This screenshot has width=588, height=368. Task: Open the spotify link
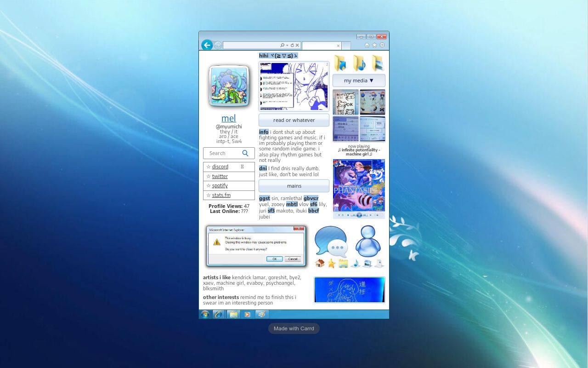tap(220, 185)
